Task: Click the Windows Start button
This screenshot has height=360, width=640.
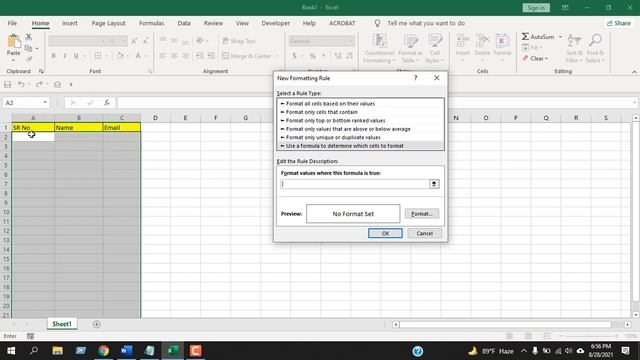Action: coord(11,351)
